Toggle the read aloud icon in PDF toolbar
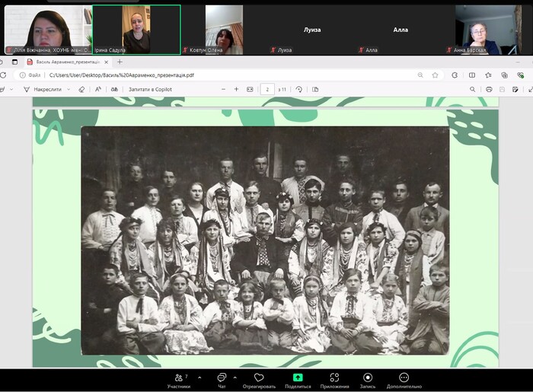 (114, 89)
